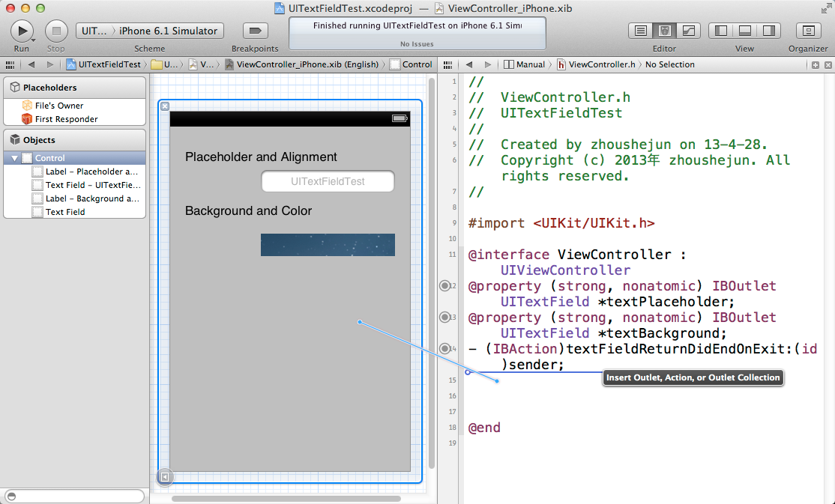
Task: Click the activity status display
Action: click(x=417, y=33)
